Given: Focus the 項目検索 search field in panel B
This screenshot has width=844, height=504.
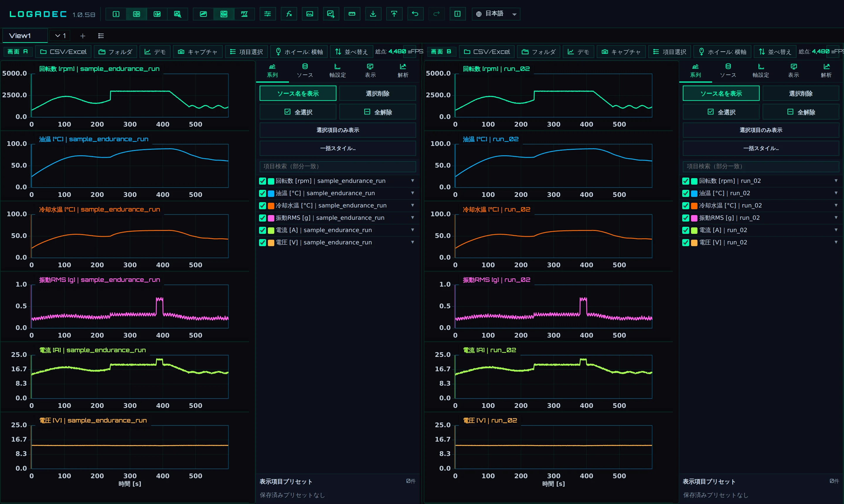Looking at the screenshot, I should click(x=761, y=166).
